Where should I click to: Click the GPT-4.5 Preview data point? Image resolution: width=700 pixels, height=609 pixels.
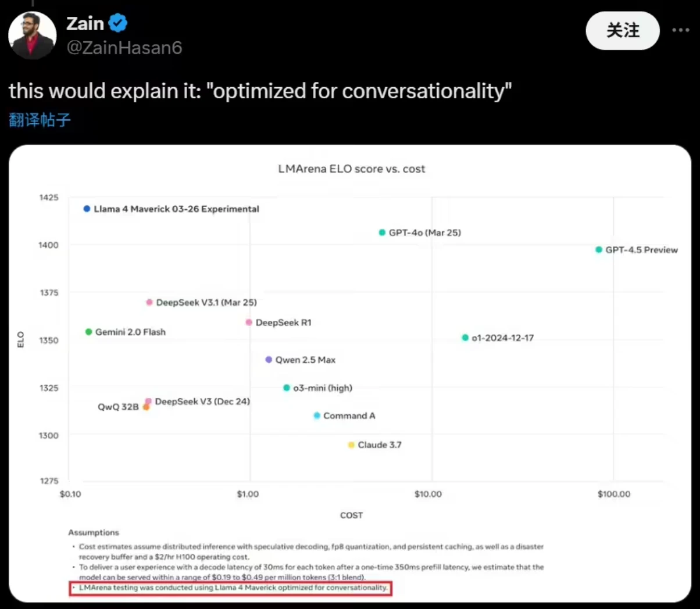[x=599, y=250]
